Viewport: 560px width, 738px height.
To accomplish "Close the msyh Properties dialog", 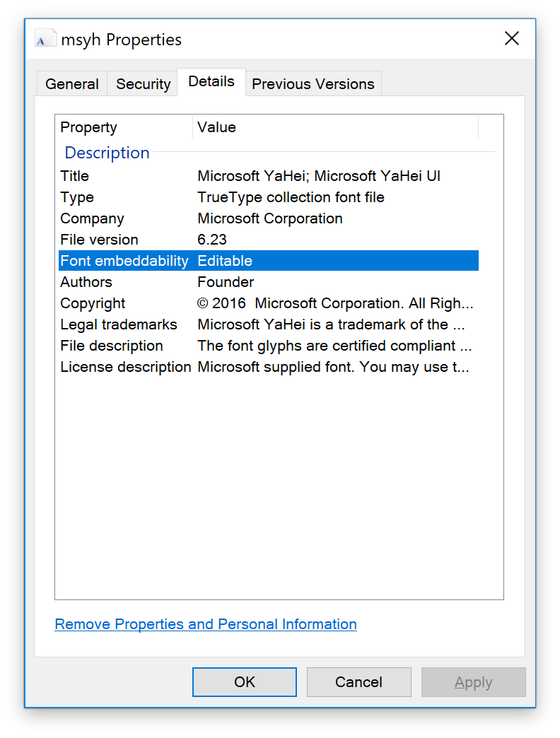I will (511, 38).
